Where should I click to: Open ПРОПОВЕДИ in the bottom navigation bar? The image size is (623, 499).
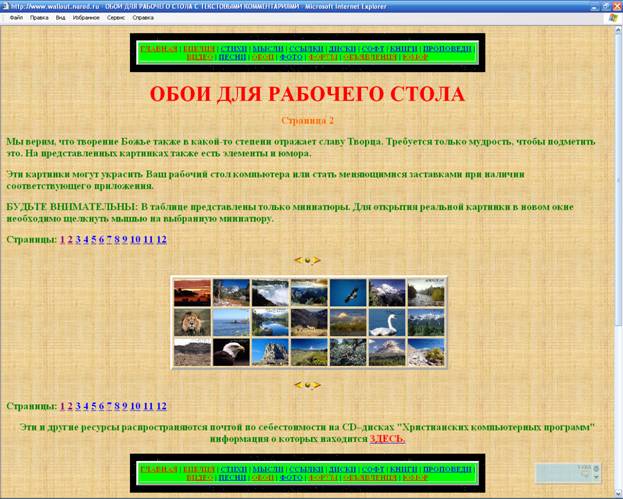(x=447, y=469)
